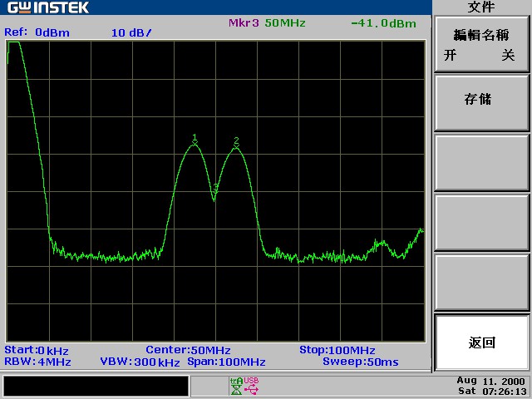Click the Ref: 0dBm reference level
Viewport: 532px width, 399px height.
tap(37, 32)
